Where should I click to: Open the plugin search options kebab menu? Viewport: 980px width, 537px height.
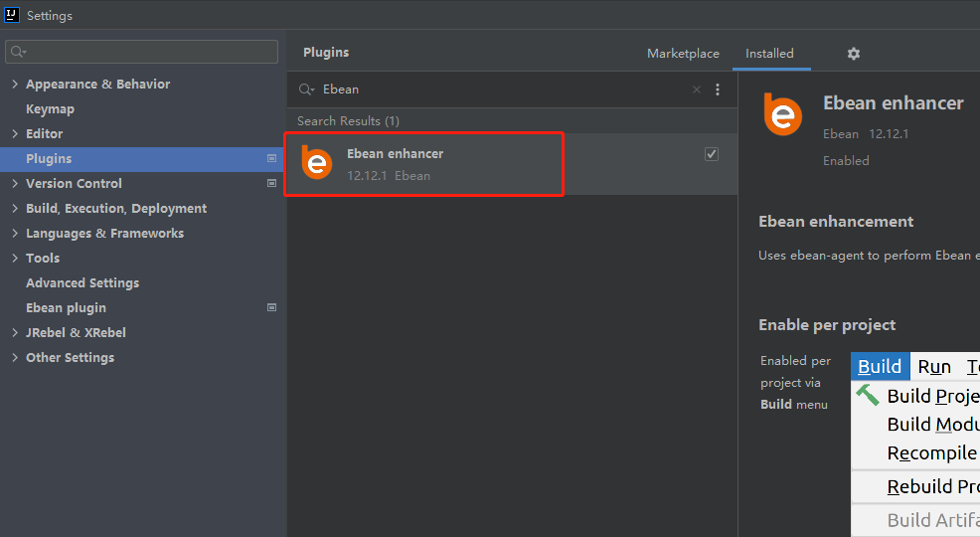tap(718, 89)
